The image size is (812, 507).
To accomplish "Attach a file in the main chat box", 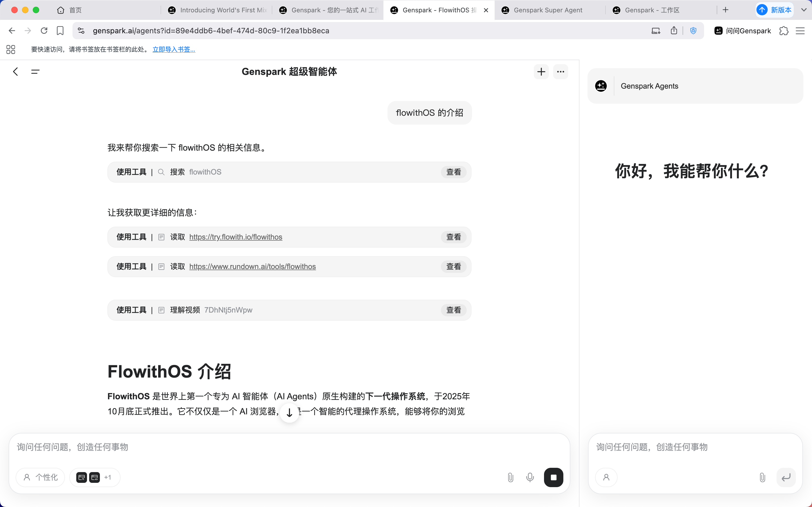I will pyautogui.click(x=510, y=477).
